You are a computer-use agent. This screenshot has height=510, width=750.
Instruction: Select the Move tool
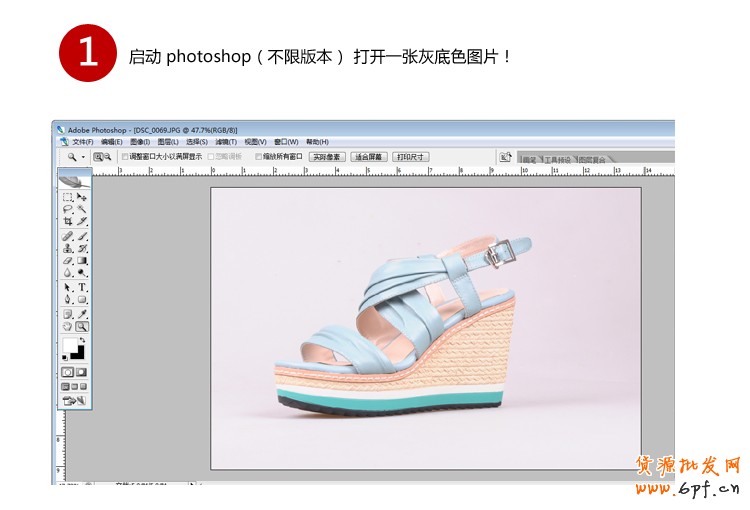point(82,197)
